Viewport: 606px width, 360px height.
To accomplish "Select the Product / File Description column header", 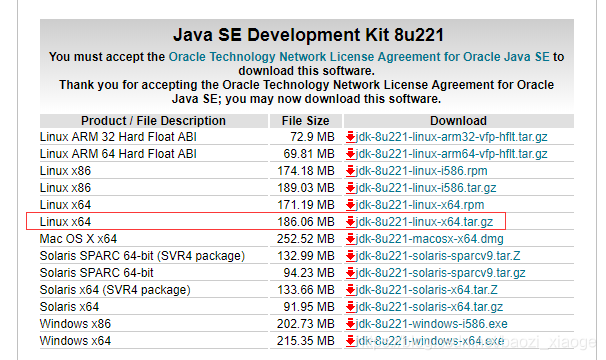I will (153, 121).
